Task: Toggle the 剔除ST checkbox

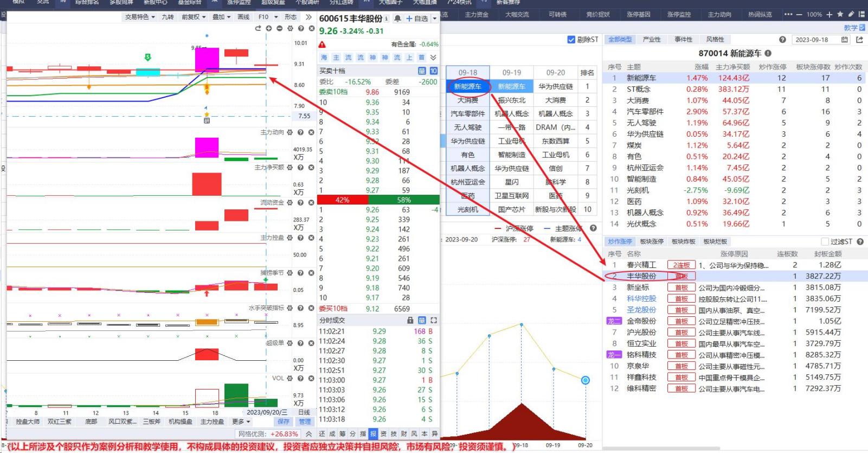Action: [570, 40]
